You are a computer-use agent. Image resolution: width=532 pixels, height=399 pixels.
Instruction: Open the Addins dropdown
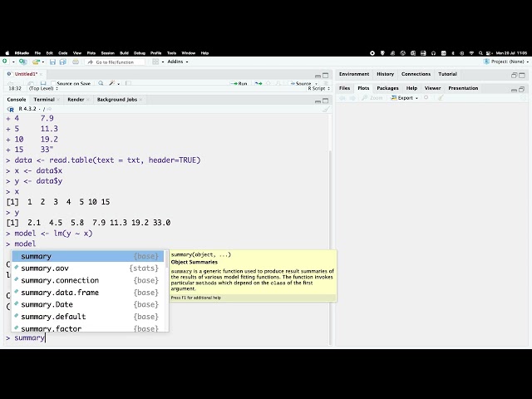[x=178, y=62]
